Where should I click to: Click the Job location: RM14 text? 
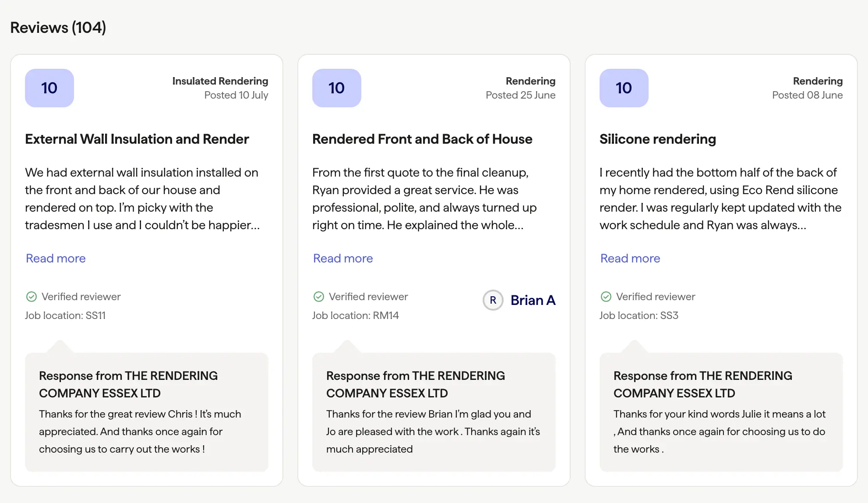click(x=356, y=315)
